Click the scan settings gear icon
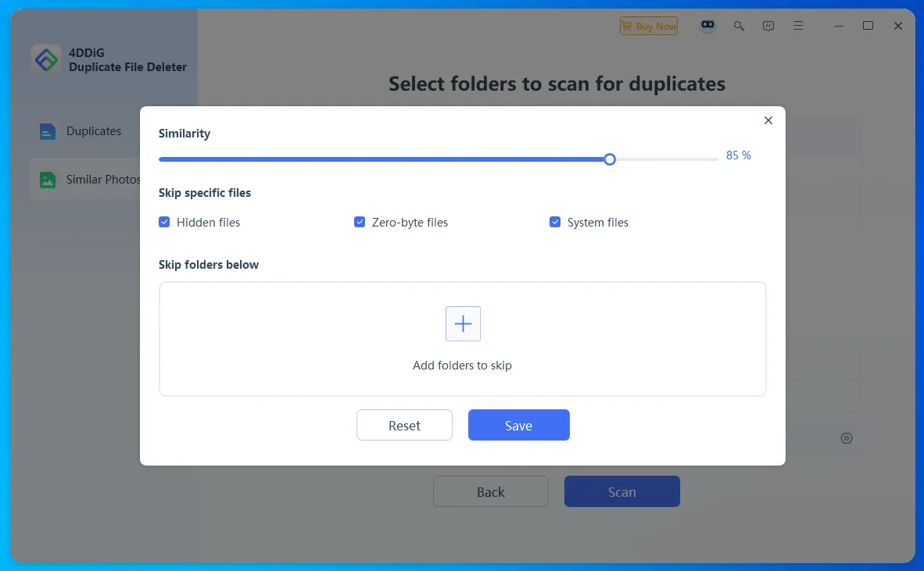Viewport: 924px width, 571px height. point(847,438)
